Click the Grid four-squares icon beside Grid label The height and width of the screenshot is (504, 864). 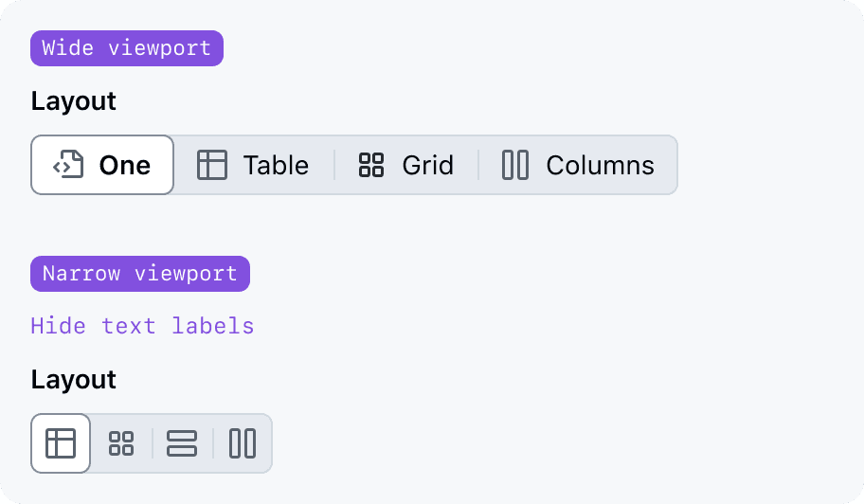pos(371,165)
